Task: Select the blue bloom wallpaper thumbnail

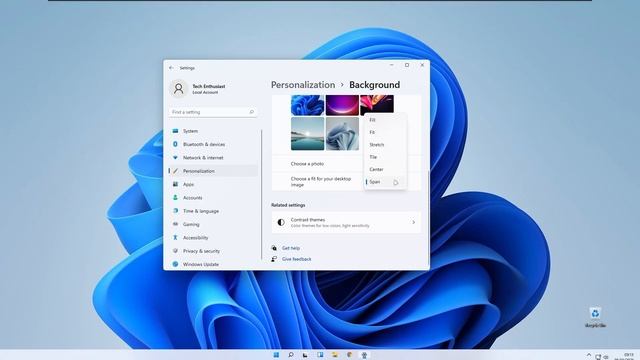Action: (307, 105)
